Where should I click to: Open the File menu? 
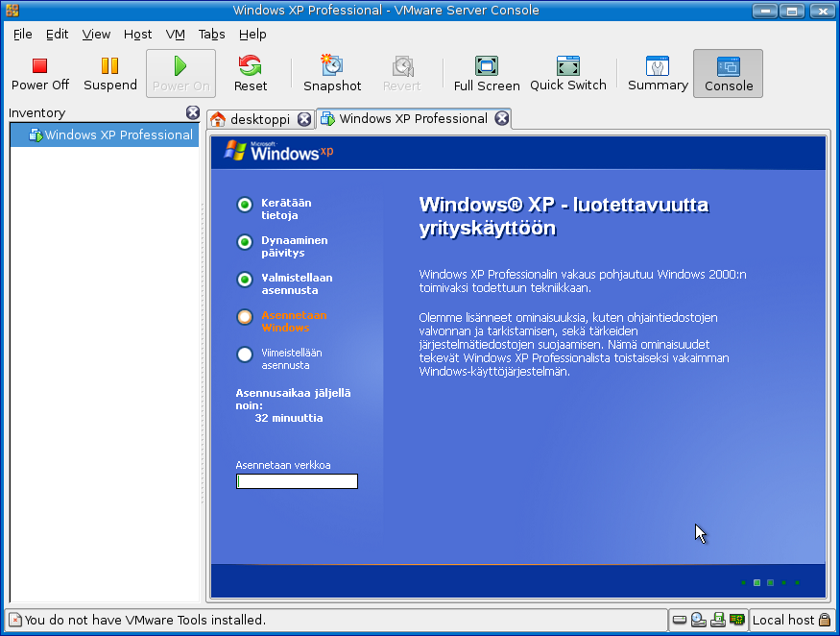pos(23,34)
